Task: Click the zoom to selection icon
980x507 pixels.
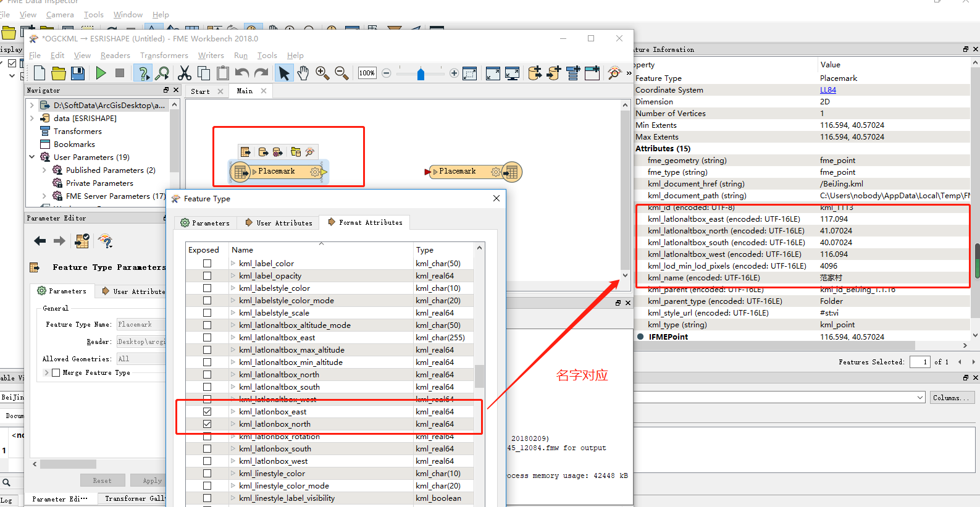Action: coord(470,73)
